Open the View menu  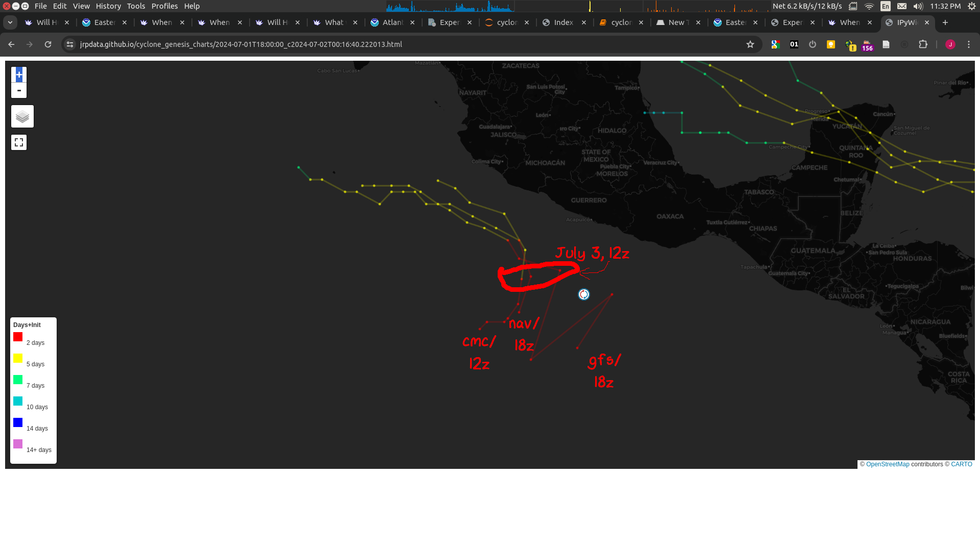coord(81,6)
